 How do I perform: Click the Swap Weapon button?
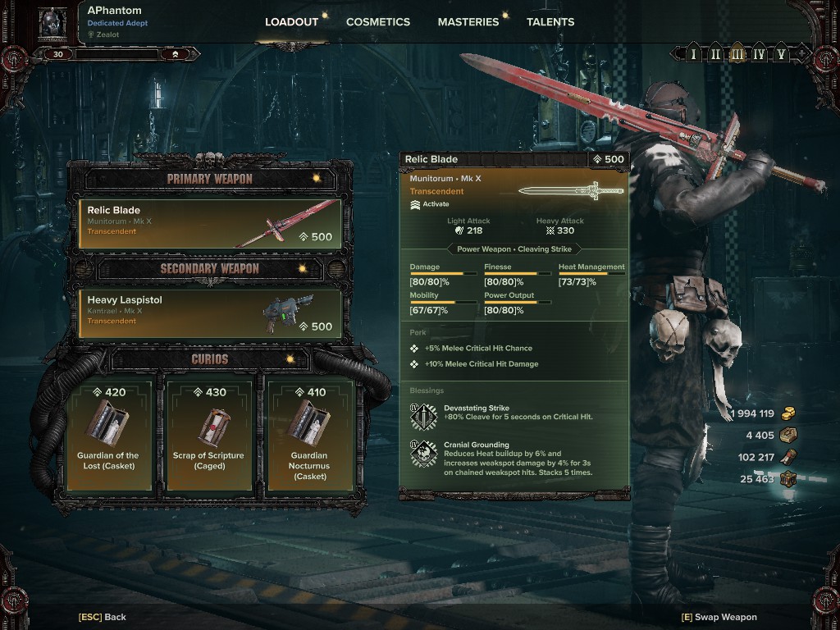[719, 617]
